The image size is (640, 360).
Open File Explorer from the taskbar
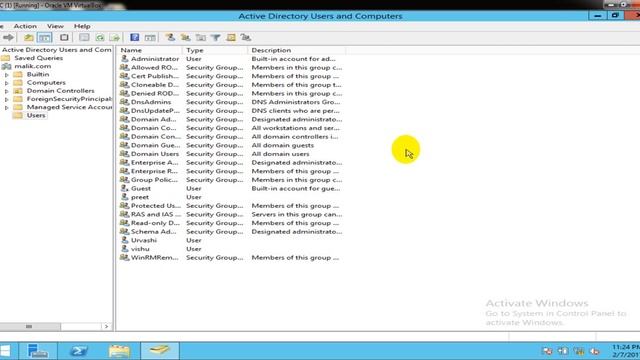point(119,351)
